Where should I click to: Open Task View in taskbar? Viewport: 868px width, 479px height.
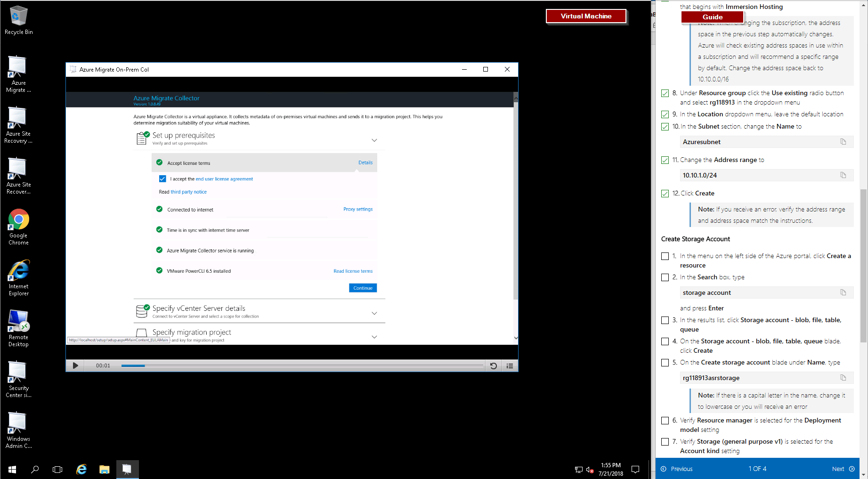(x=57, y=469)
